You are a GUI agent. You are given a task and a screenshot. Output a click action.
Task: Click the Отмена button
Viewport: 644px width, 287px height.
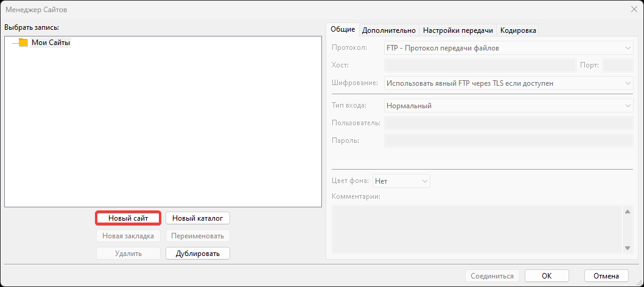[606, 276]
